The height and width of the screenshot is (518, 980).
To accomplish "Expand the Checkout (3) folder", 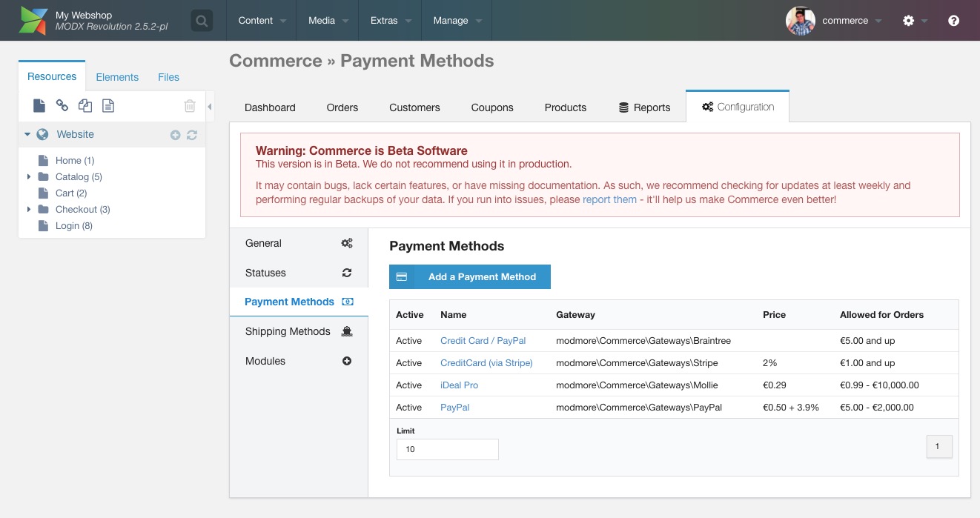I will point(29,209).
